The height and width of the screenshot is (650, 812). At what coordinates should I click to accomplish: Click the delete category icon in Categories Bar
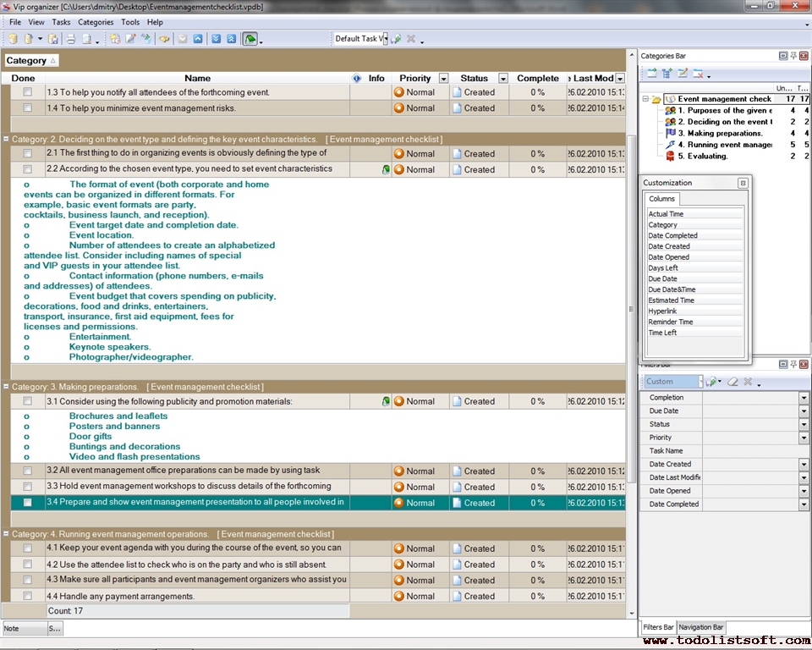click(698, 74)
